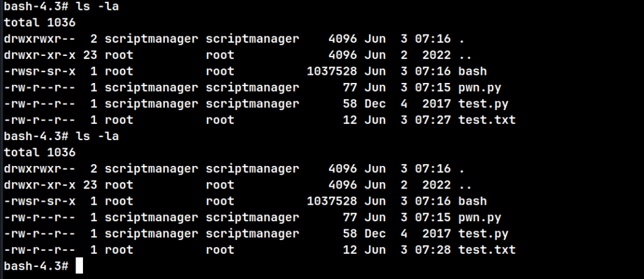This screenshot has height=279, width=644.
Task: Click 'test.py' in the first directory listing
Action: 484,104
